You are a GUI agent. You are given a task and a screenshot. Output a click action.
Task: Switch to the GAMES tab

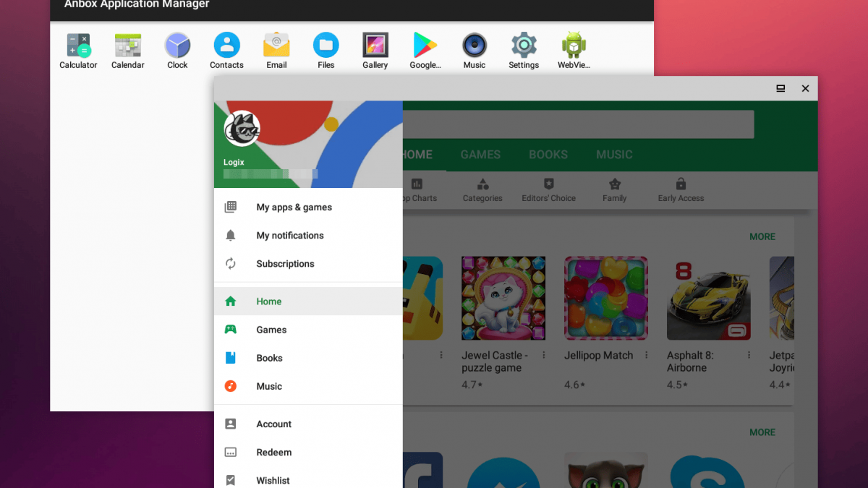(x=480, y=155)
